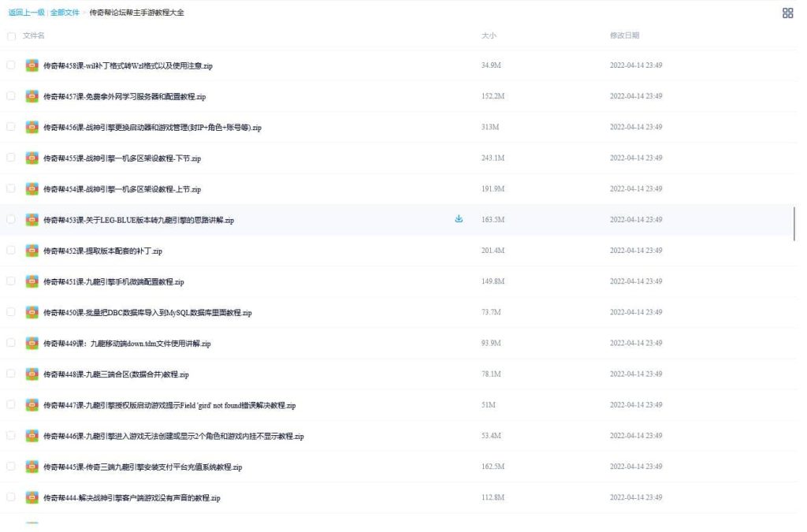
Task: Check the box for 传奇帮448课 file
Action: 11,374
